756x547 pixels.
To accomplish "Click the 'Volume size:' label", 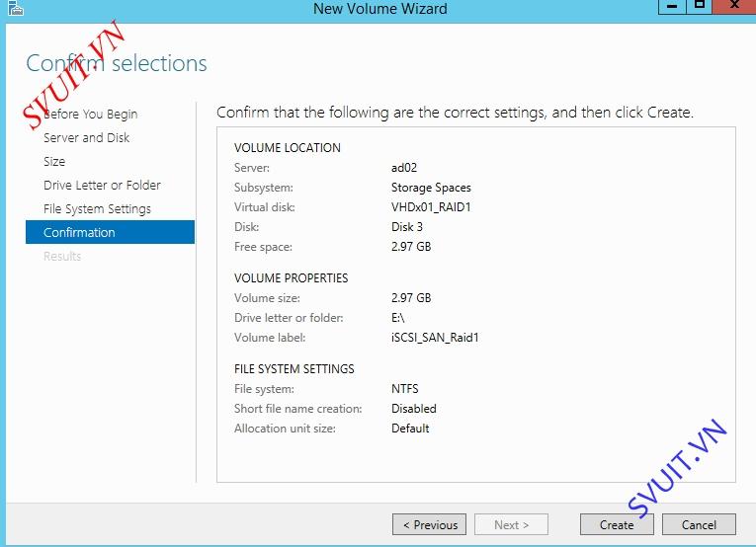I will click(x=267, y=298).
